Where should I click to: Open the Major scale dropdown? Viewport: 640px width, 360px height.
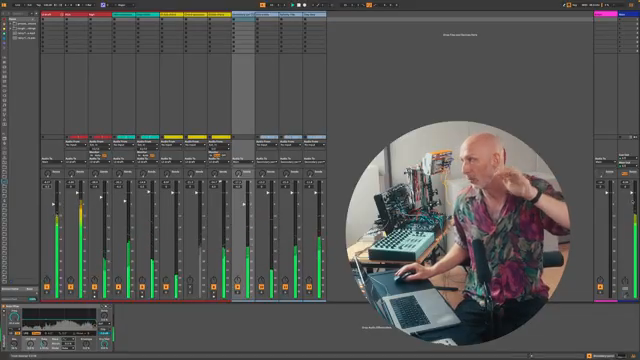(125, 5)
